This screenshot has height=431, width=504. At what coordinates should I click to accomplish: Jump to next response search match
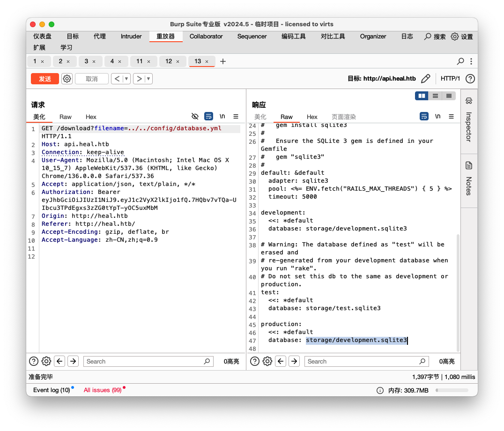point(294,361)
